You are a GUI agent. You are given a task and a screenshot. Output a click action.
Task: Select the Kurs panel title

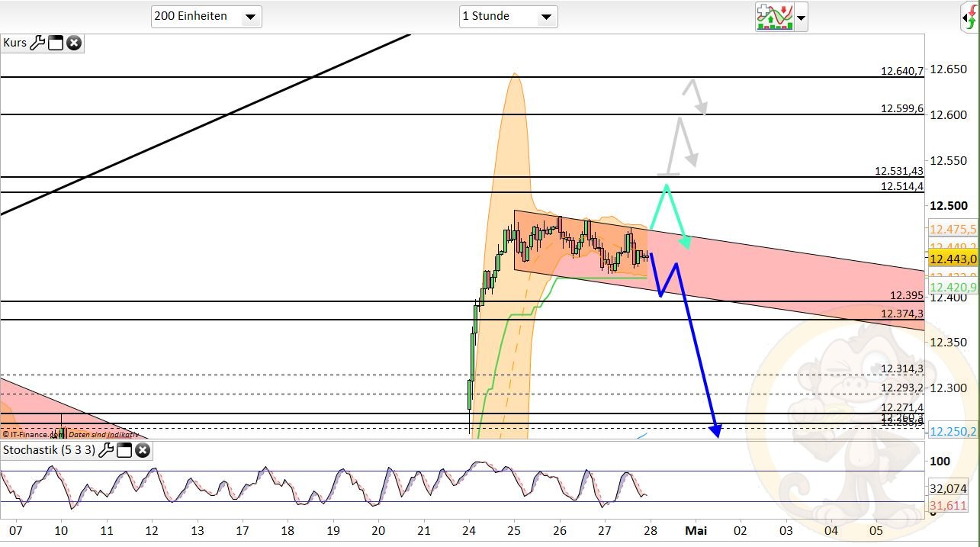pyautogui.click(x=14, y=43)
